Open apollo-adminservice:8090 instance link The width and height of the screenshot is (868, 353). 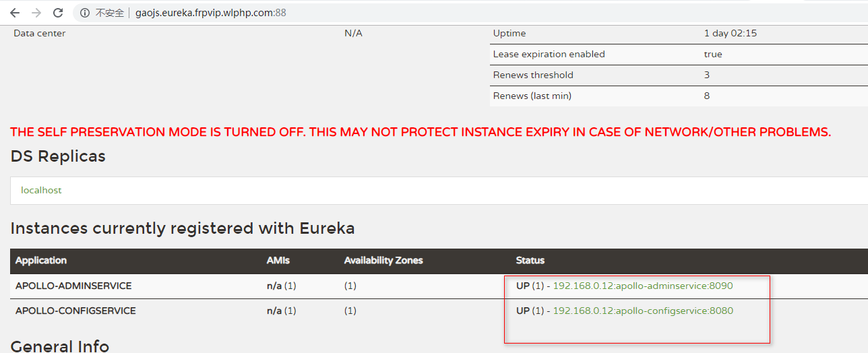[x=642, y=286]
